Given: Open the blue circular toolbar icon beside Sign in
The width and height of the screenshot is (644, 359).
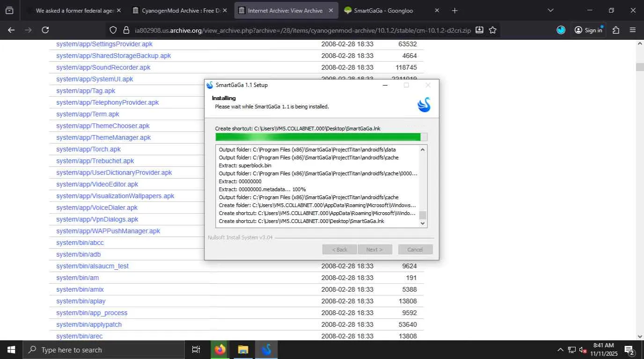Looking at the screenshot, I should 561,30.
